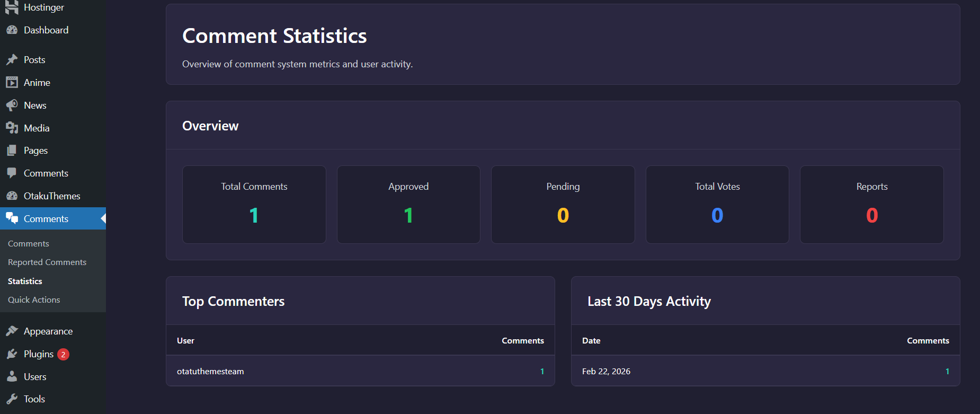Click the Plugins update badge showing 2

click(63, 354)
